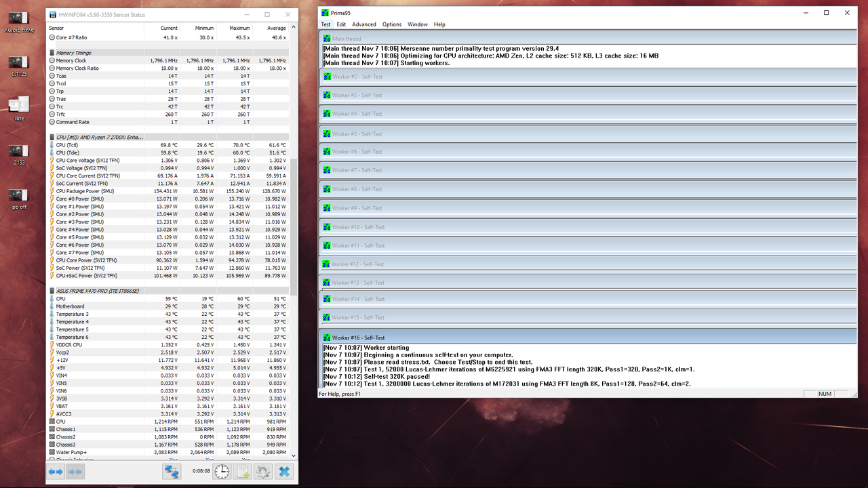Click Worker #8 Self-Test window icon
868x488 pixels.
(326, 189)
